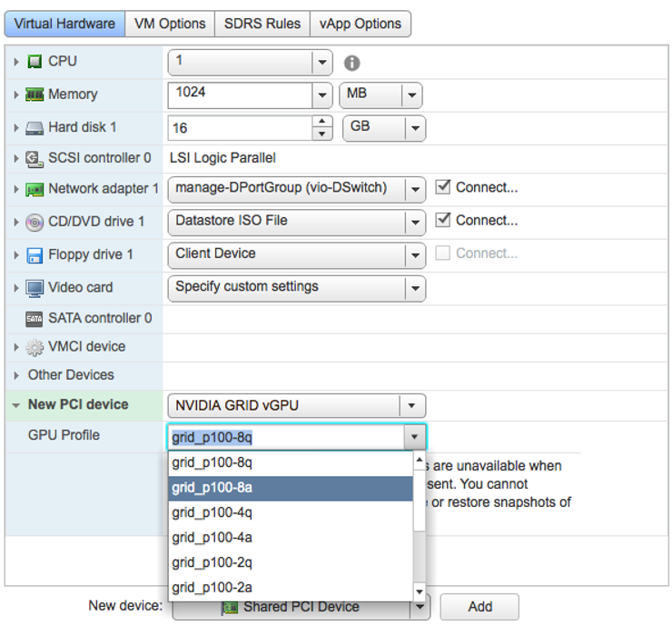Image resolution: width=672 pixels, height=626 pixels.
Task: Select grid_p100-8q in the profile list
Action: tap(291, 462)
